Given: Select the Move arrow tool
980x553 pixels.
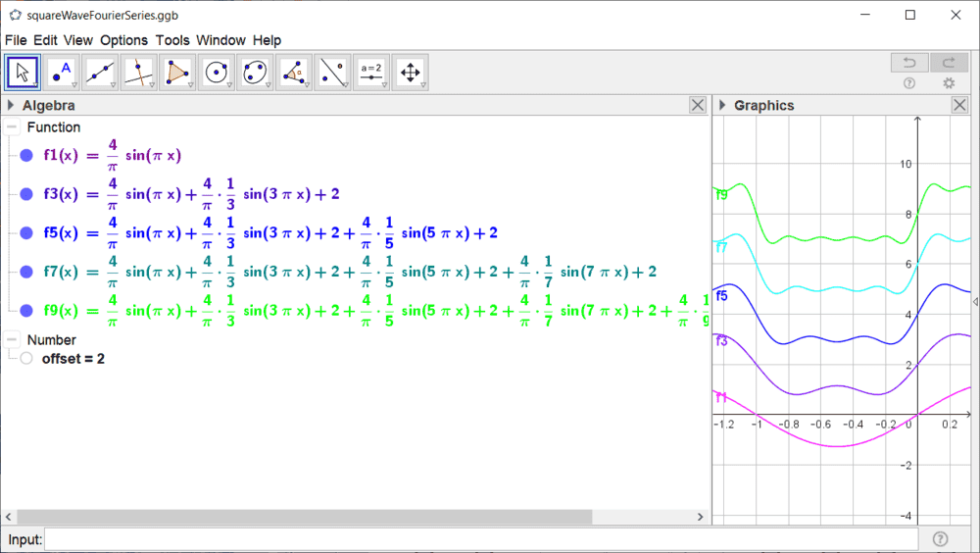Looking at the screenshot, I should 23,73.
